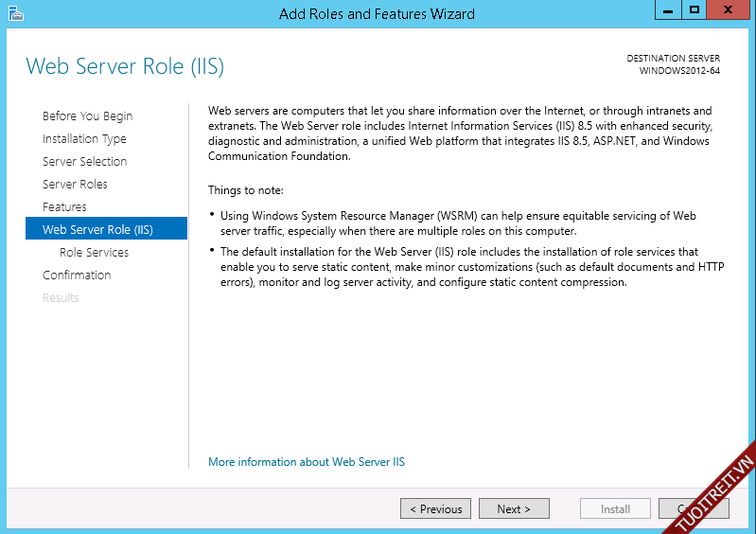Click the wizard icon in the title bar
This screenshot has height=534, width=756.
(x=15, y=13)
